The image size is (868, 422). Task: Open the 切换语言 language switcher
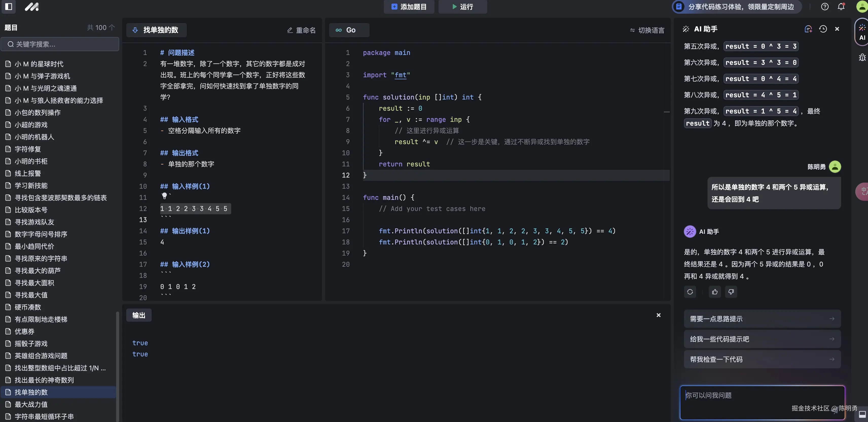click(x=647, y=30)
